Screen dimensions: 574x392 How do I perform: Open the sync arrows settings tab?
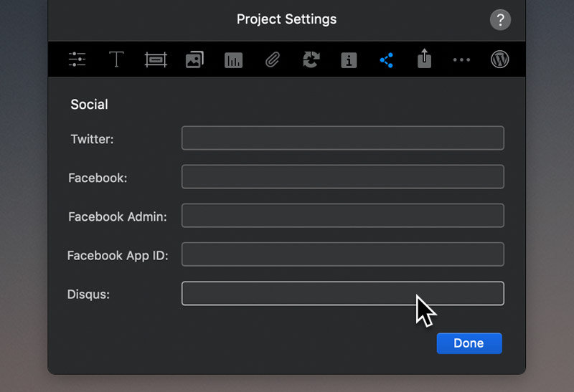tap(311, 59)
